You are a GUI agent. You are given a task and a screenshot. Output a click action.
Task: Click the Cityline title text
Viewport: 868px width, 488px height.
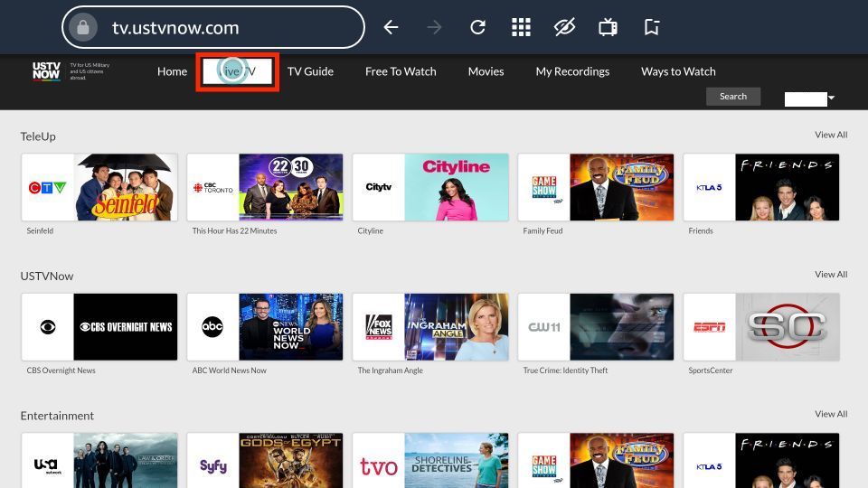pos(371,230)
